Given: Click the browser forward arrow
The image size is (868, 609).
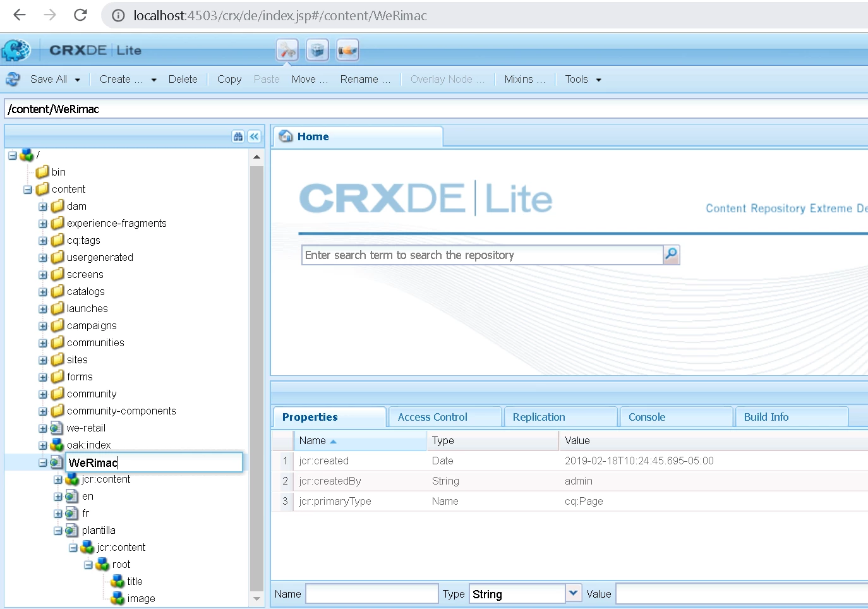Looking at the screenshot, I should [50, 15].
